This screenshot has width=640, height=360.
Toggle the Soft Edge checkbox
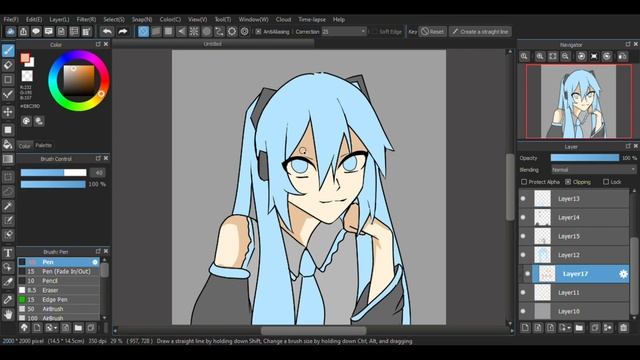375,31
